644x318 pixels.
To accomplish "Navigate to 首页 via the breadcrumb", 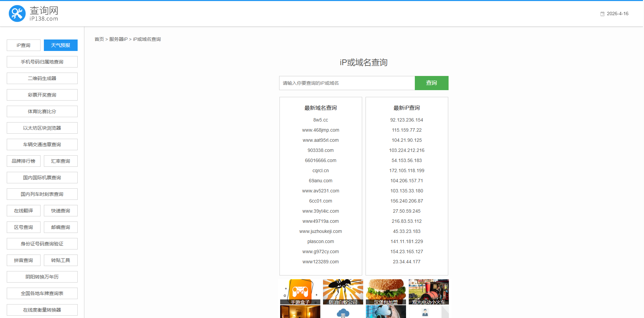I will pyautogui.click(x=99, y=39).
